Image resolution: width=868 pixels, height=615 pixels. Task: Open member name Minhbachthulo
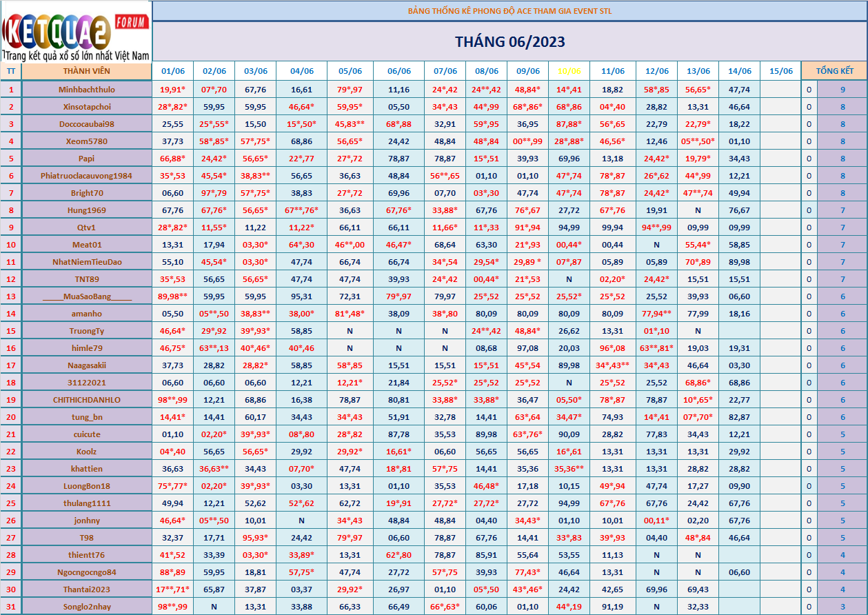pyautogui.click(x=86, y=90)
